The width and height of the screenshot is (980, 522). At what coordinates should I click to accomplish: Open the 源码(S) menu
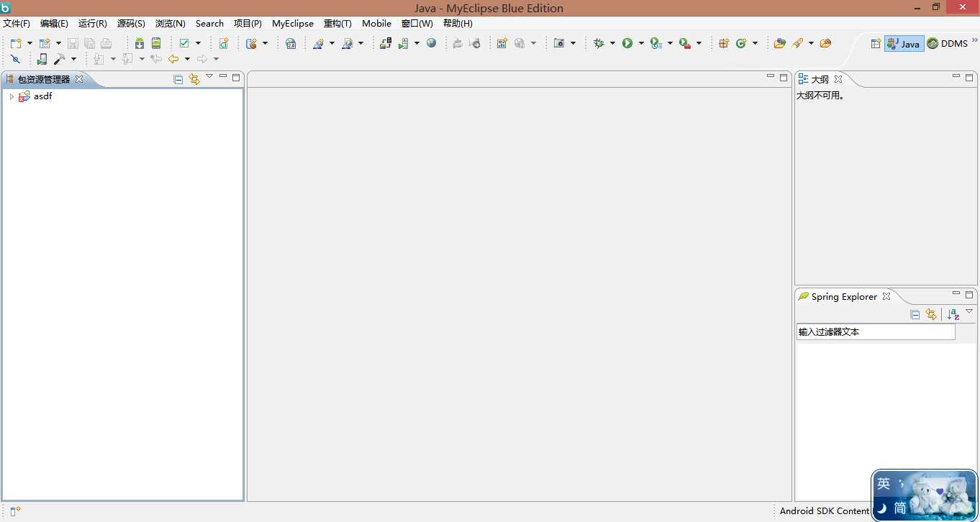(x=131, y=24)
